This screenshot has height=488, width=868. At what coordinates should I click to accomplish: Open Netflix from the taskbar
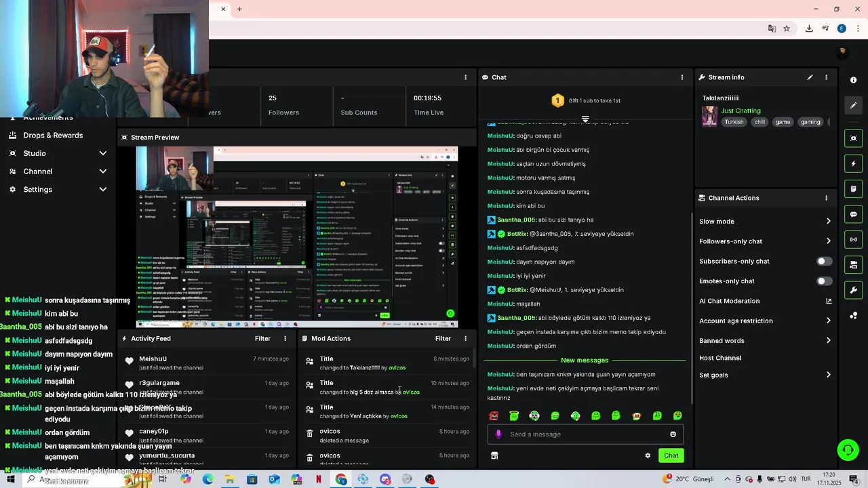click(x=318, y=479)
